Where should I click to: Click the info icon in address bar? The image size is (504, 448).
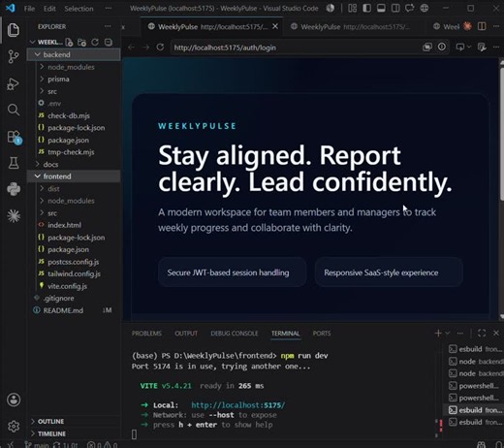442,48
